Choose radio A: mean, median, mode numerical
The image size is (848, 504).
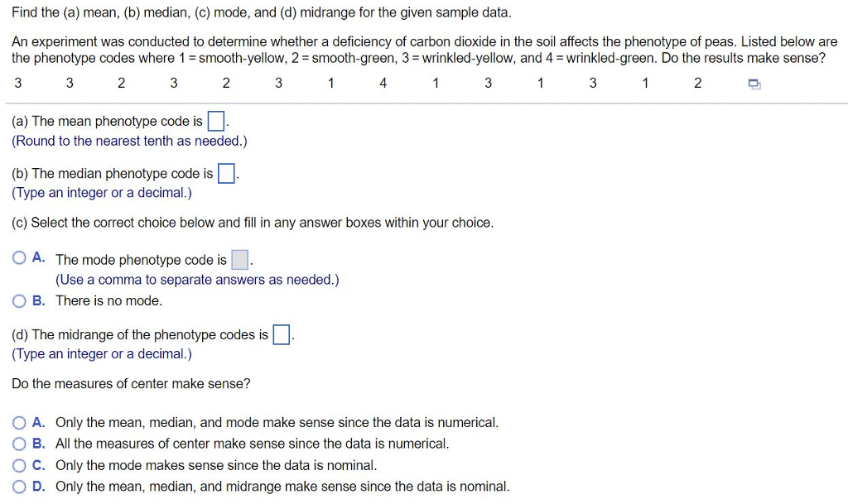[x=20, y=422]
